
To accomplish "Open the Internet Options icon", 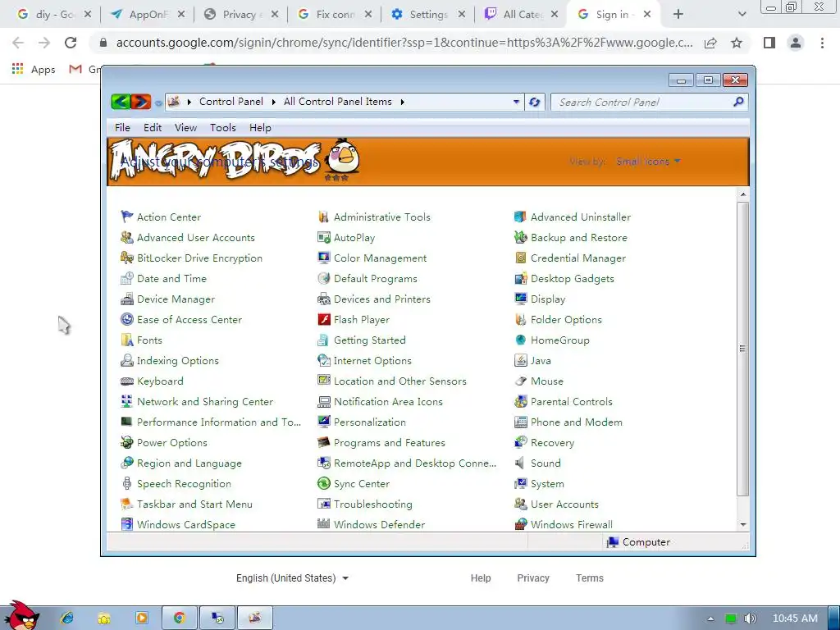I will click(323, 361).
